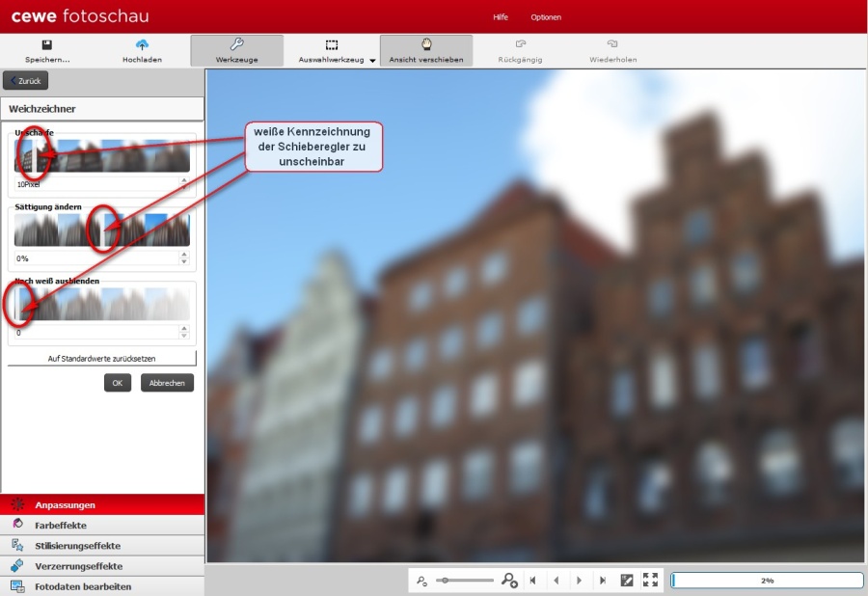The height and width of the screenshot is (596, 868).
Task: Go to the next photo arrow
Action: point(580,581)
